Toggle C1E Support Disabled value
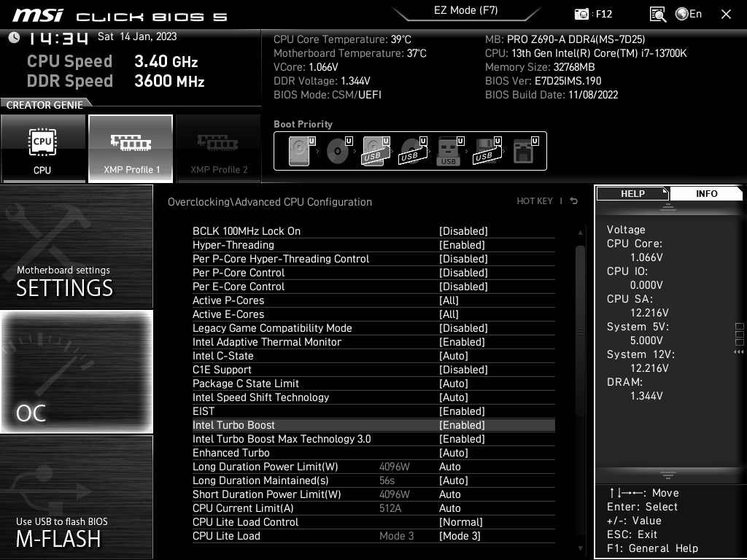The width and height of the screenshot is (747, 560). 463,370
